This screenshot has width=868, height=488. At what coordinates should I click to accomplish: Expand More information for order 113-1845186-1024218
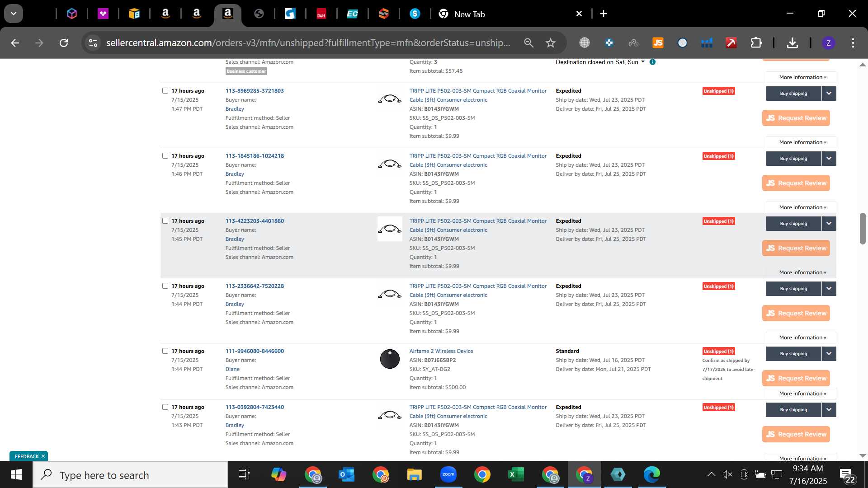coord(801,207)
